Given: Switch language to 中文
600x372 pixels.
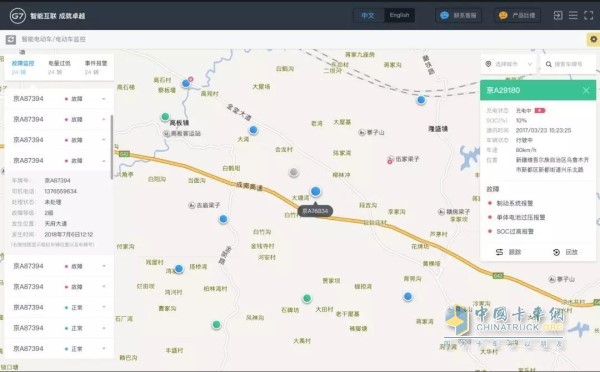Looking at the screenshot, I should tap(368, 15).
